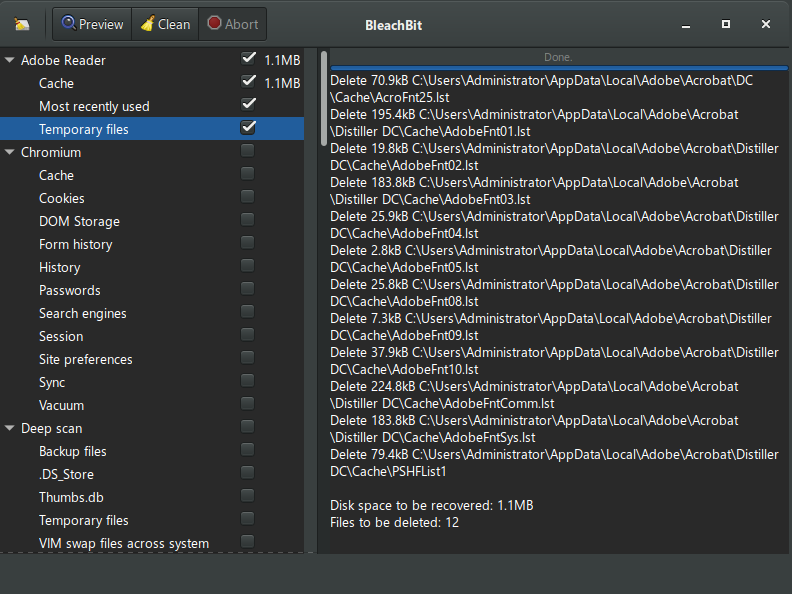Image resolution: width=792 pixels, height=594 pixels.
Task: Enable the Passwords checkbox
Action: click(248, 288)
